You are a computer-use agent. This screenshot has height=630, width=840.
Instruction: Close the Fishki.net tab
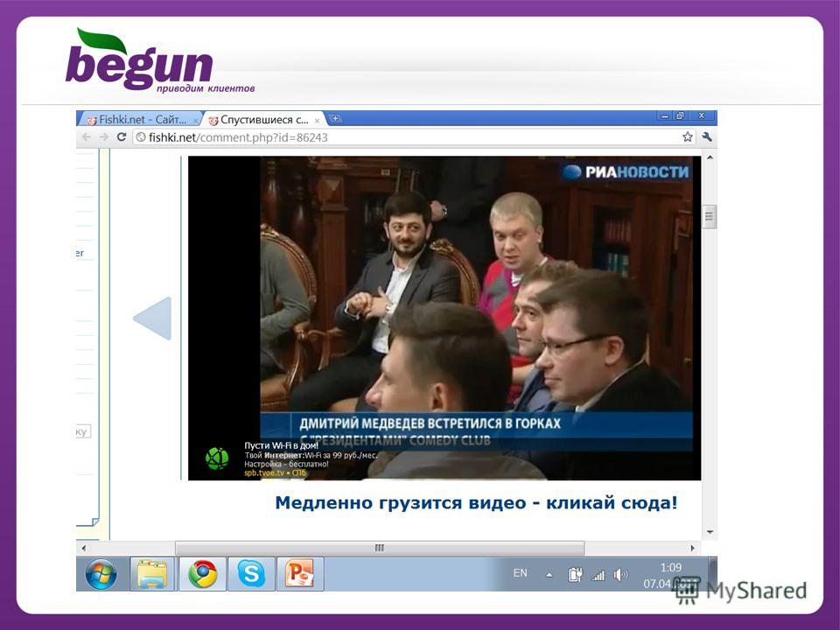[x=196, y=121]
